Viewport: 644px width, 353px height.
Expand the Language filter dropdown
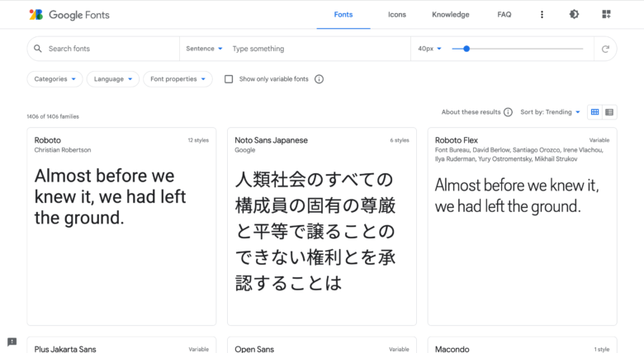click(x=113, y=79)
